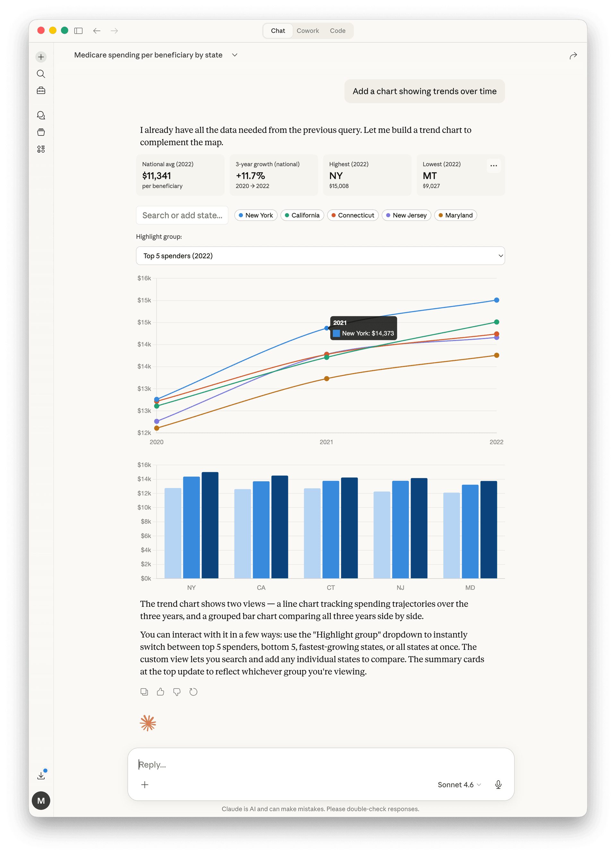Image resolution: width=616 pixels, height=855 pixels.
Task: Give the response a thumbs up
Action: click(x=160, y=692)
